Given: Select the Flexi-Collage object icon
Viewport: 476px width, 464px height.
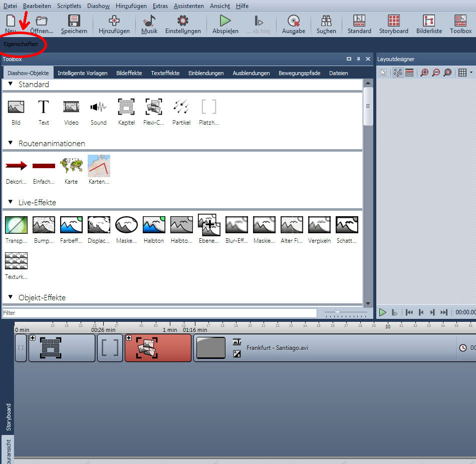Looking at the screenshot, I should point(154,107).
